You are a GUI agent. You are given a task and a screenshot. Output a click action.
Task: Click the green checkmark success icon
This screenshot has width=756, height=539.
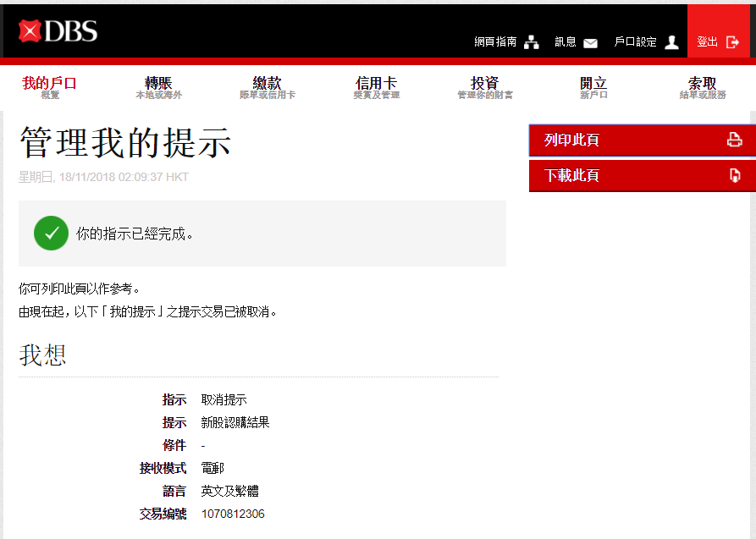51,234
